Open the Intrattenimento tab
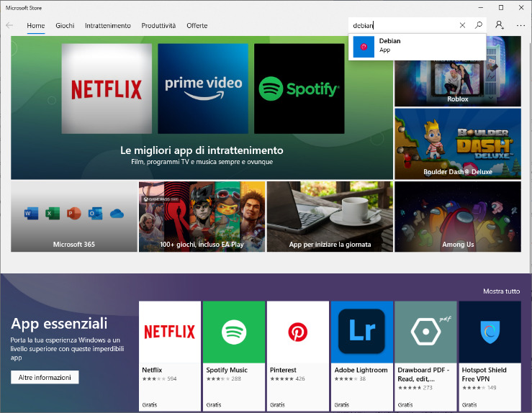This screenshot has height=413, width=532. [x=107, y=26]
